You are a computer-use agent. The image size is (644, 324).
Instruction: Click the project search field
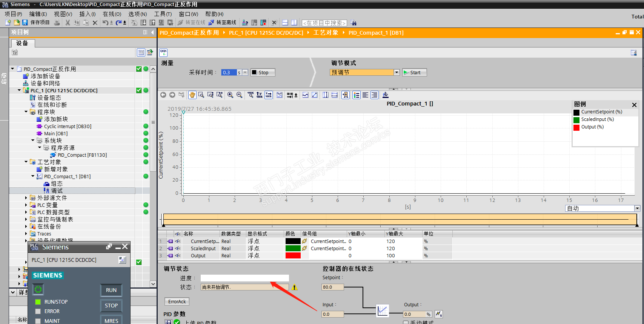[x=324, y=23]
